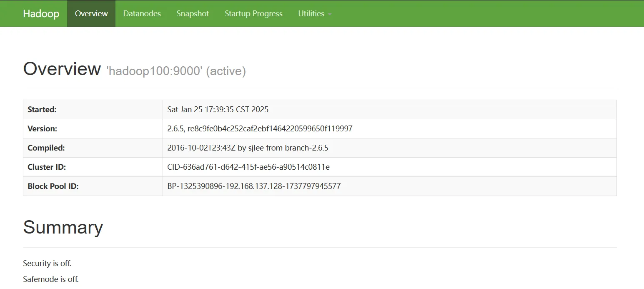Viewport: 644px width, 289px height.
Task: Expand the Utilities dropdown menu
Action: point(311,13)
